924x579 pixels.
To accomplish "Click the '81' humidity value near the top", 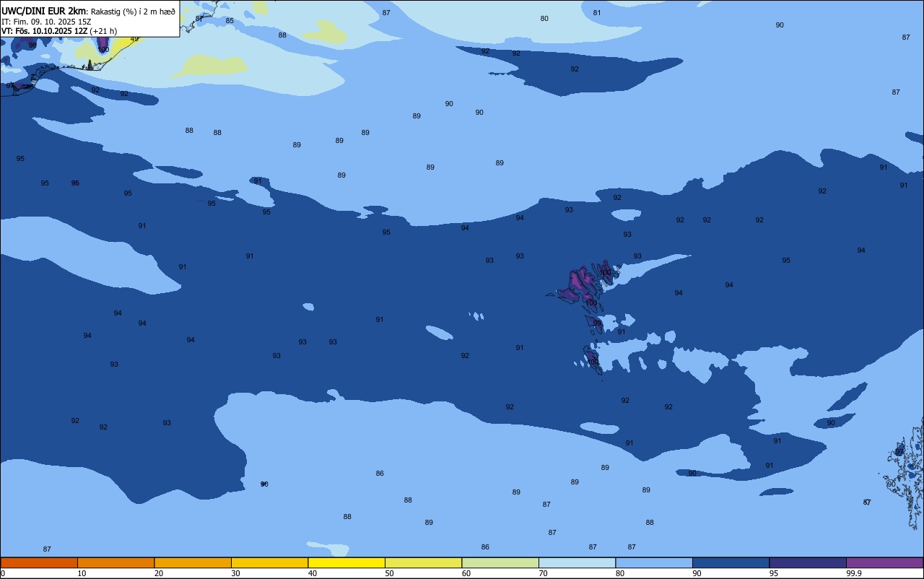I will point(597,13).
